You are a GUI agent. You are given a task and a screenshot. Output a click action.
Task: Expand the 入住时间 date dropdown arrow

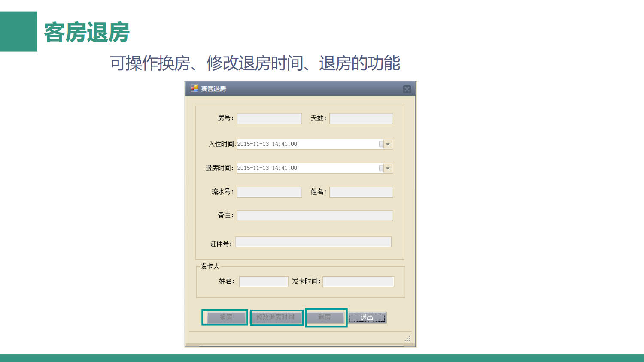point(388,144)
